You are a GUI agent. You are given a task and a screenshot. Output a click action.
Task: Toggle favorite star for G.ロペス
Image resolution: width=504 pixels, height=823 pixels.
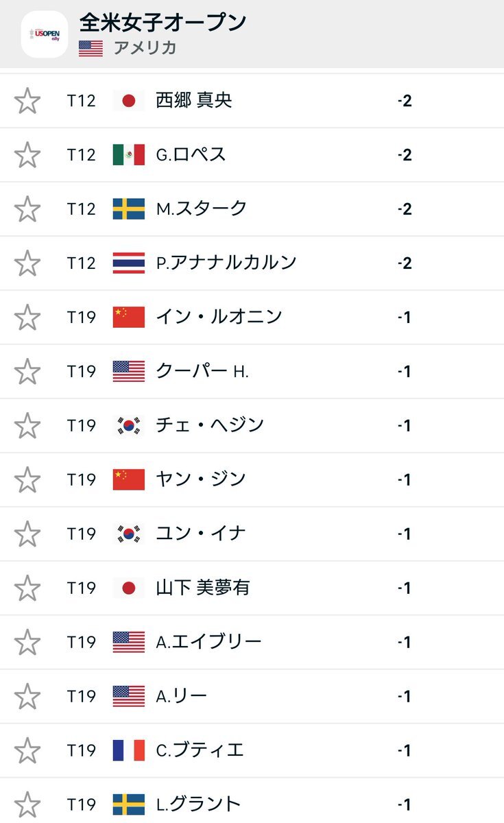point(27,155)
